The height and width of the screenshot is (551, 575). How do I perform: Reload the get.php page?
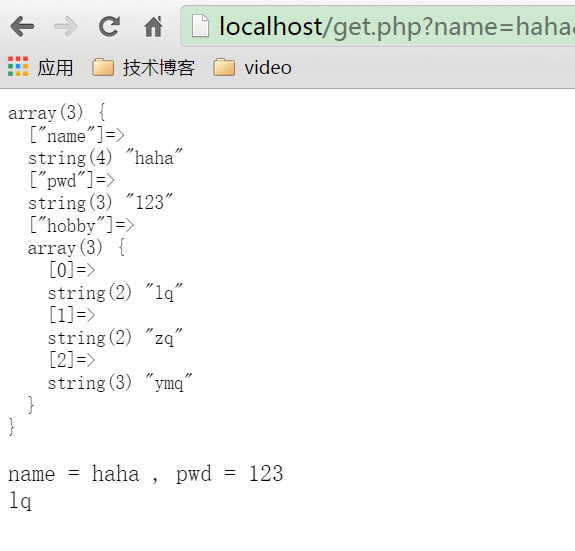109,26
